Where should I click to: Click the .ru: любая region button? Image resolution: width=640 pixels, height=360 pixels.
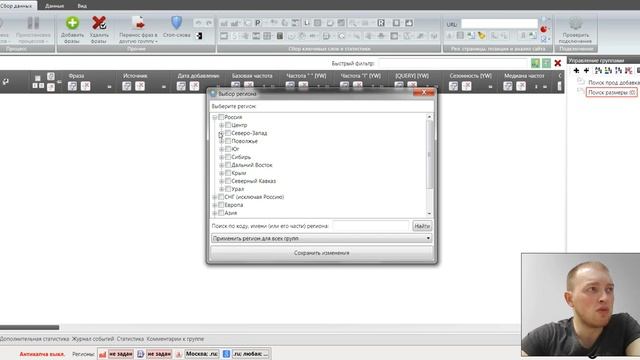coord(251,354)
